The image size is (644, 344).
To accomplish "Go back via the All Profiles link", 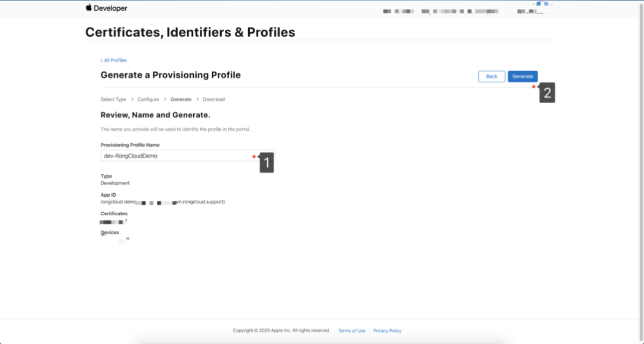I will click(x=114, y=60).
